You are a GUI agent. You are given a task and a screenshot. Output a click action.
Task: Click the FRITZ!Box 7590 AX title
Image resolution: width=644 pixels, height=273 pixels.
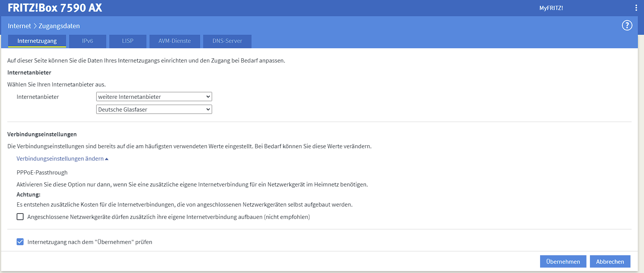(55, 8)
